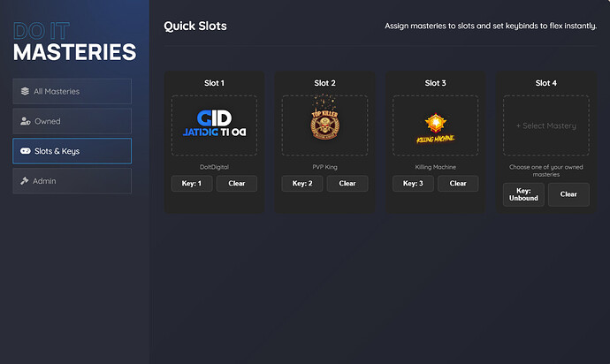The image size is (610, 364).
Task: Go to the Owned section
Action: coord(72,121)
